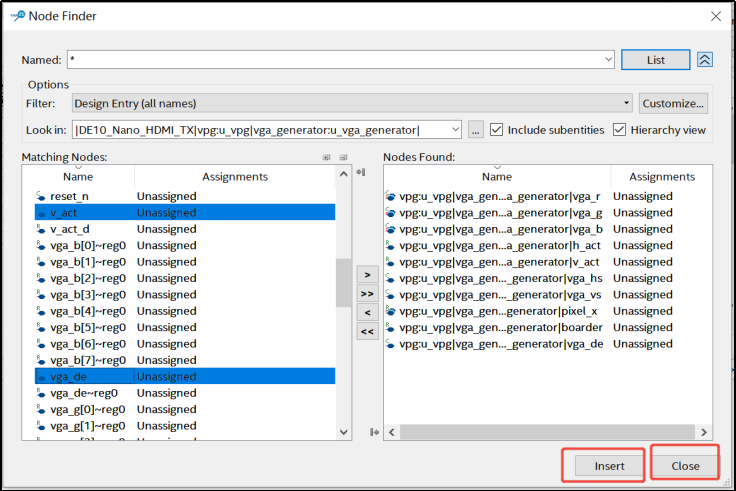Image resolution: width=736 pixels, height=491 pixels.
Task: Click the register icon beside vga_b[0]~reg0
Action: pos(41,246)
